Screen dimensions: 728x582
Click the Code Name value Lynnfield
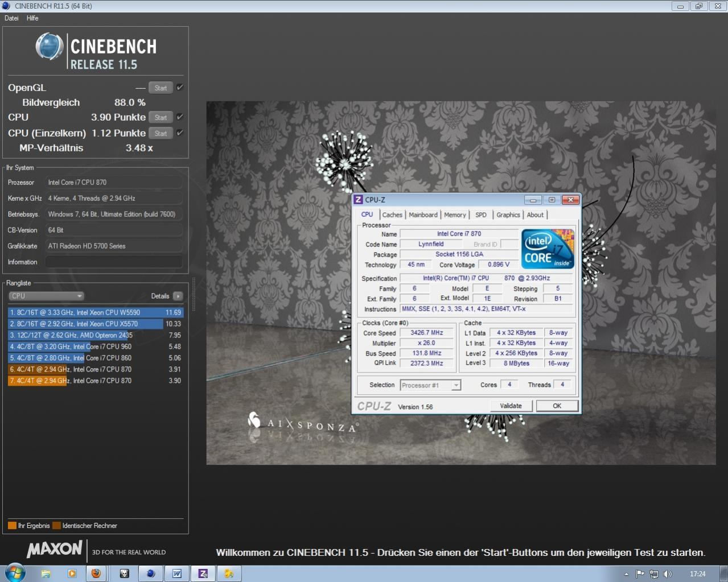[431, 244]
